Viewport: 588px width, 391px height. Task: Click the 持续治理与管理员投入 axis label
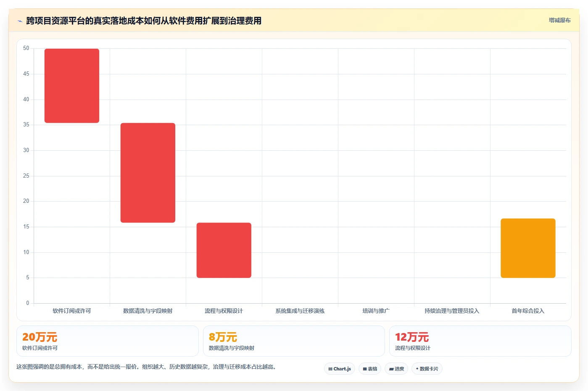point(452,311)
